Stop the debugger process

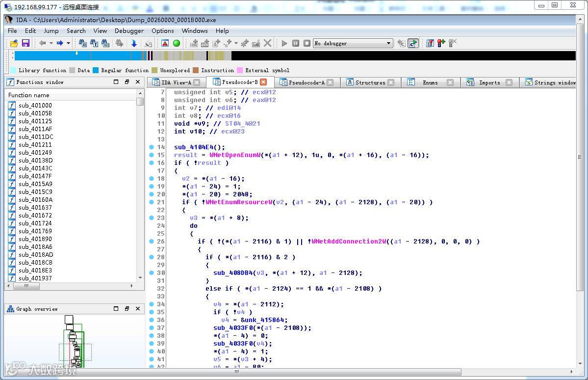click(307, 43)
